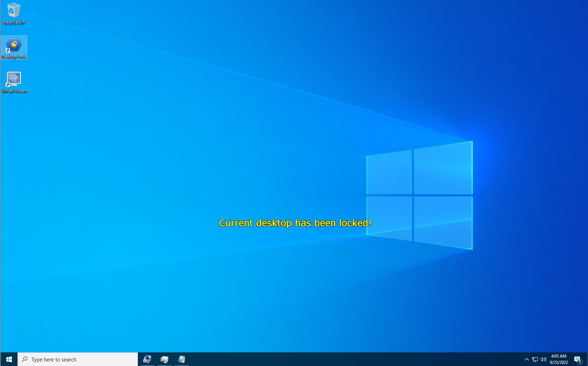This screenshot has width=588, height=366.
Task: Open the Virtual Screen app
Action: pyautogui.click(x=14, y=78)
